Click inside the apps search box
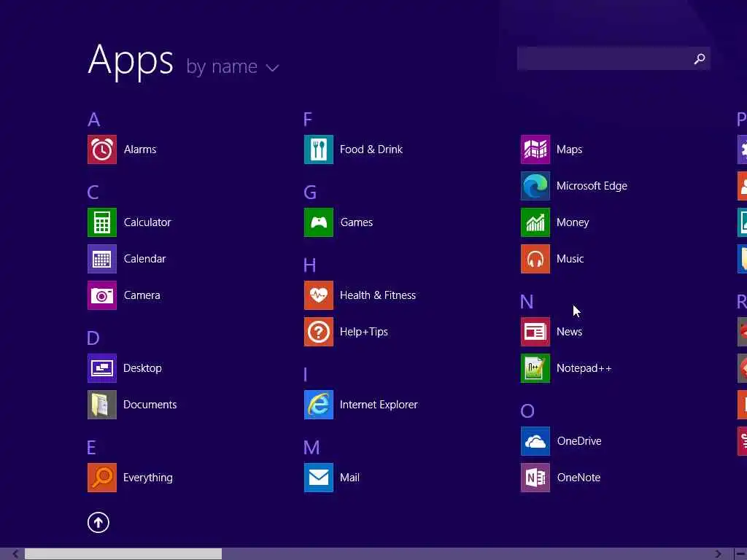The image size is (747, 560). pos(614,58)
